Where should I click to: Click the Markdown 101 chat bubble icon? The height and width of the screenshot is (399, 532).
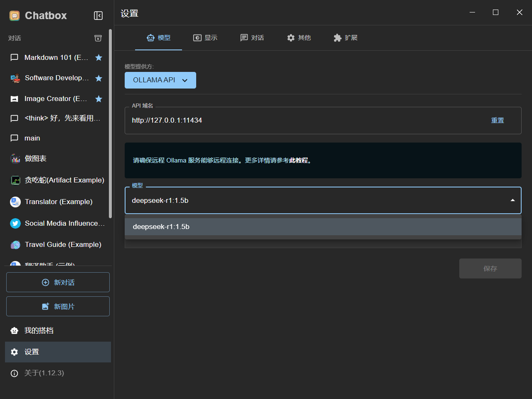pos(15,57)
